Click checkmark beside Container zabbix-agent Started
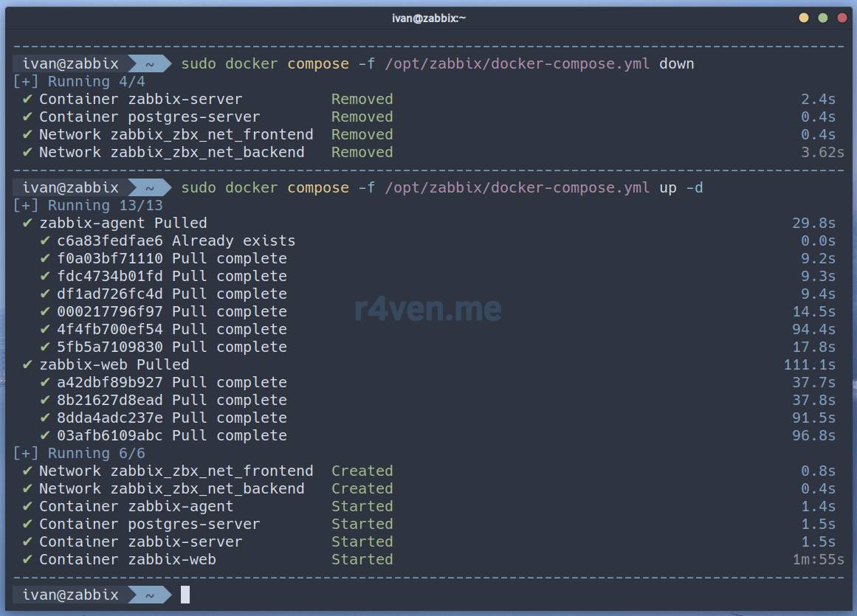This screenshot has width=857, height=616. 28,506
